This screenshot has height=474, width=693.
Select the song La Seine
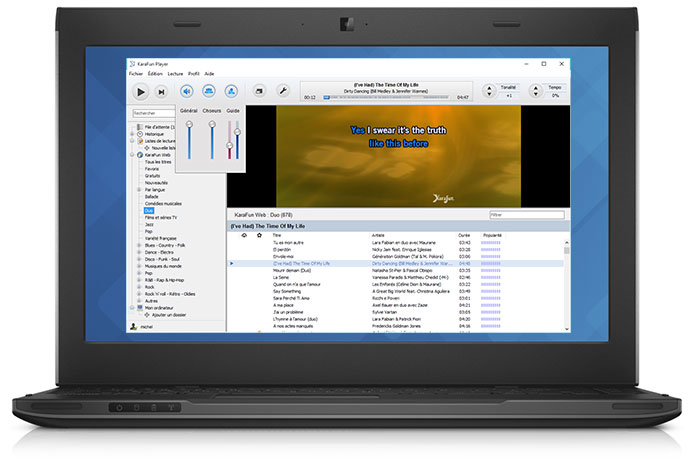point(281,277)
